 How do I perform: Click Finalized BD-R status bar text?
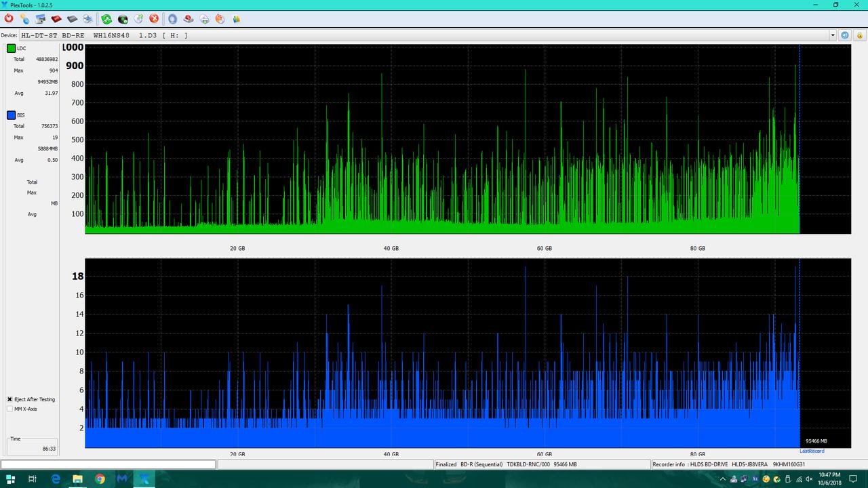506,464
